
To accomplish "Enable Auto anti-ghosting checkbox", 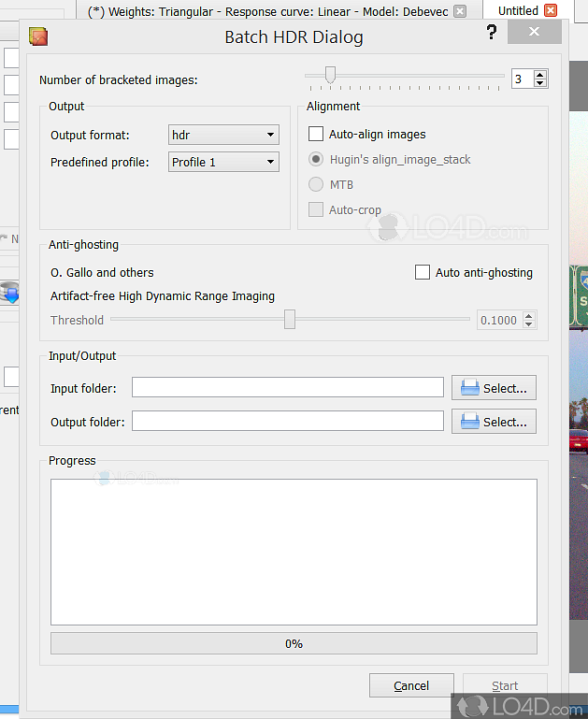I will 423,273.
